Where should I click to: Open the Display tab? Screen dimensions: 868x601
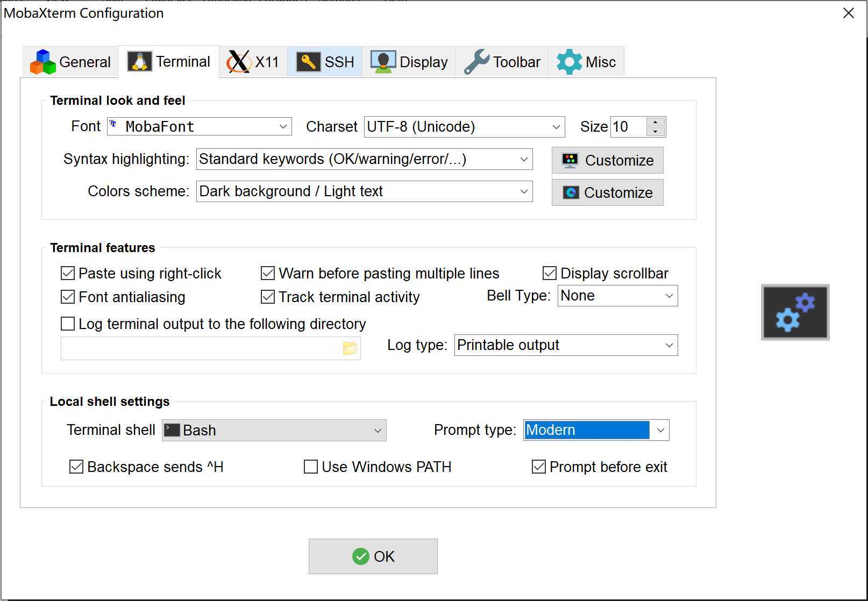[409, 62]
